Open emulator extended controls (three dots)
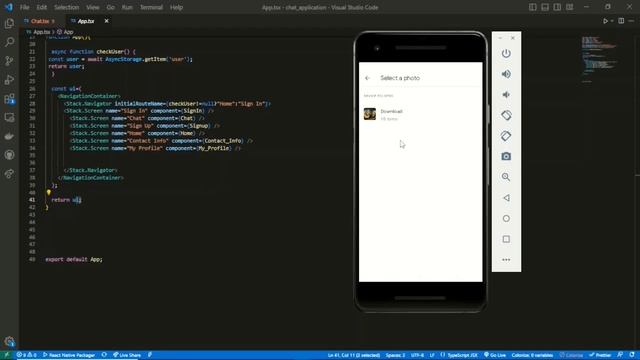Viewport: 640px width, 360px height. [506, 260]
